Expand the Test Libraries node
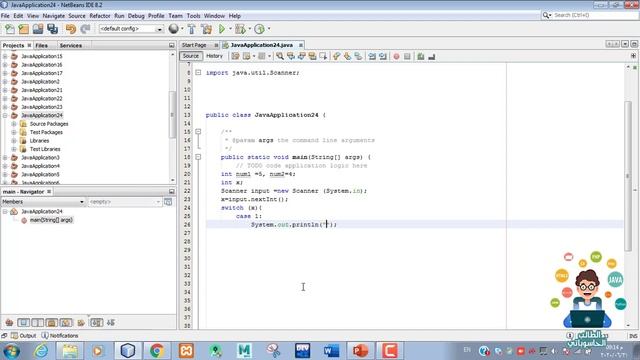Viewport: 640px width, 360px height. pyautogui.click(x=13, y=149)
